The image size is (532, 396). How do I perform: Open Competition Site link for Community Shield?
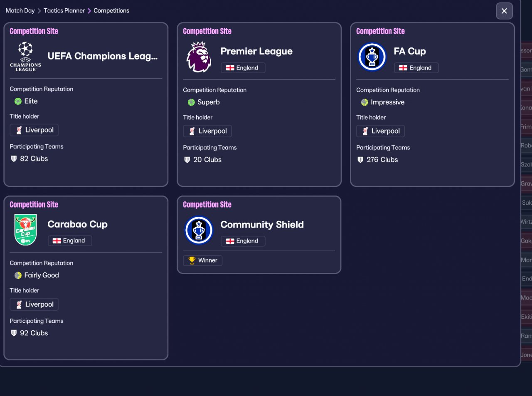point(207,205)
